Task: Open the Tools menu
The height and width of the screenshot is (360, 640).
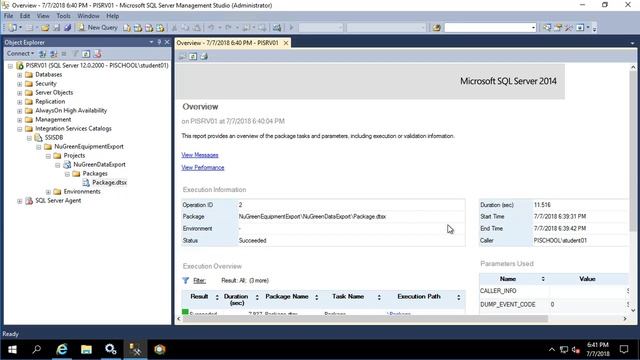Action: (x=63, y=16)
